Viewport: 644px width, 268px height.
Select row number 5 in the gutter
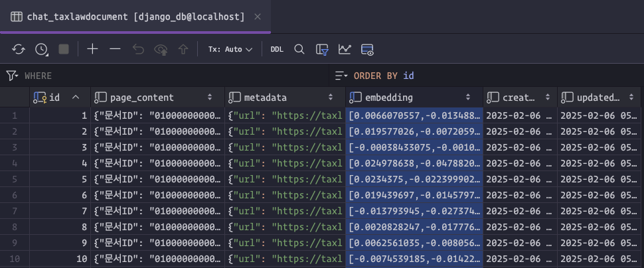click(15, 179)
